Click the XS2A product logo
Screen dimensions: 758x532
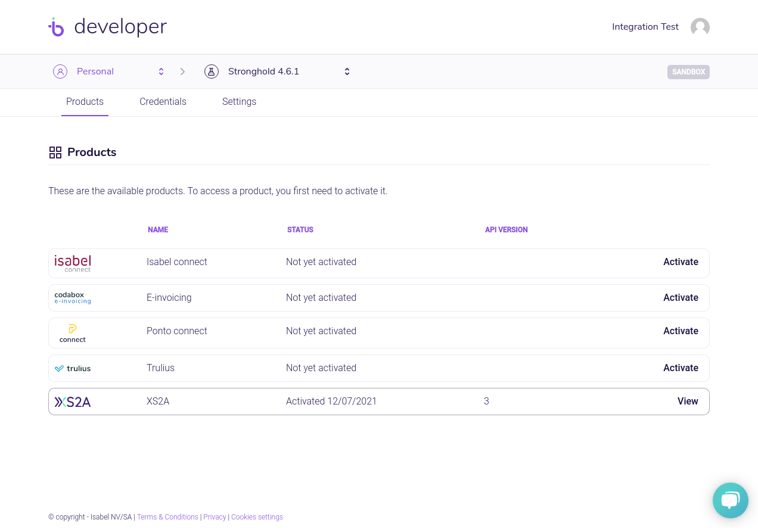click(x=73, y=402)
